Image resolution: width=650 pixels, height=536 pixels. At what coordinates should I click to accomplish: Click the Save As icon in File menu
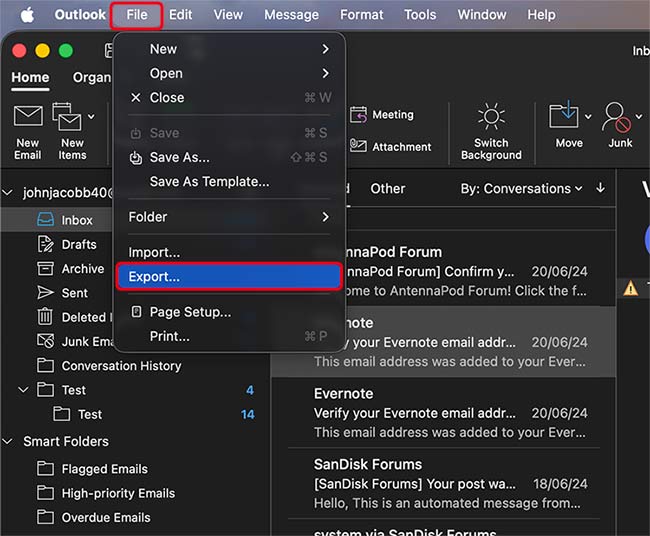point(136,158)
